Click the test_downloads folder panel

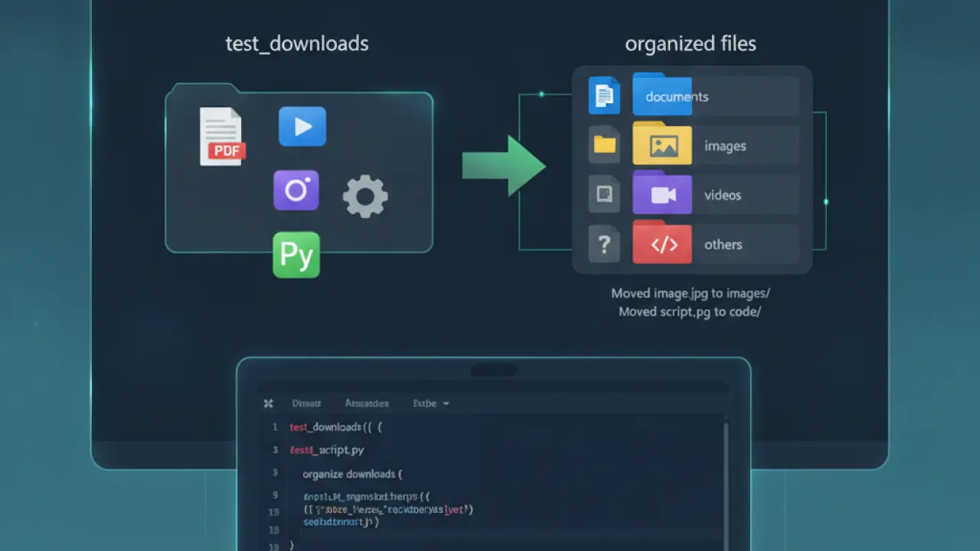(x=299, y=168)
